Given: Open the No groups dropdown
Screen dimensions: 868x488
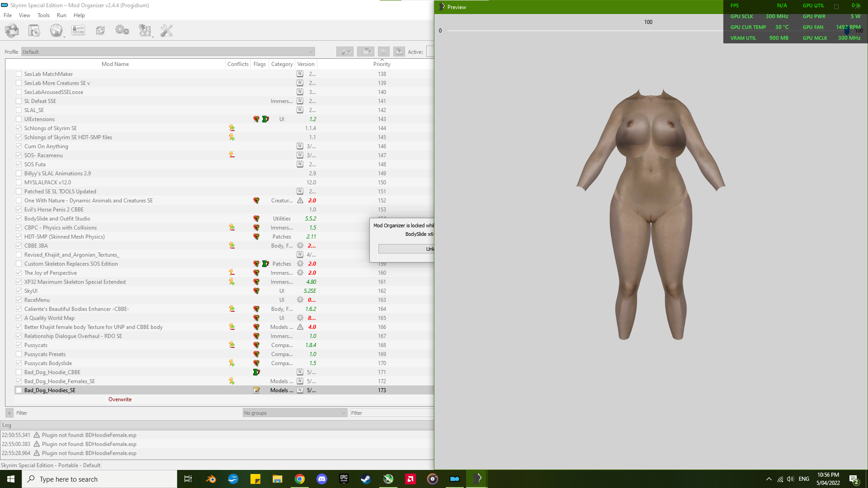Looking at the screenshot, I should pyautogui.click(x=295, y=413).
